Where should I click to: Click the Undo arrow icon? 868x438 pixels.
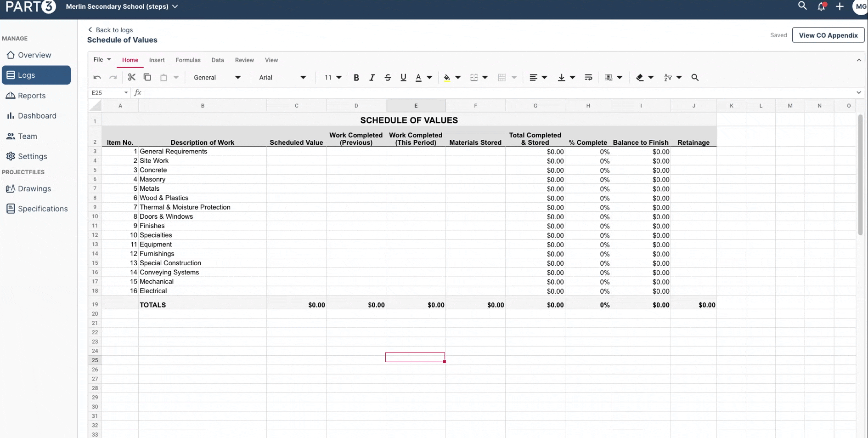(97, 78)
